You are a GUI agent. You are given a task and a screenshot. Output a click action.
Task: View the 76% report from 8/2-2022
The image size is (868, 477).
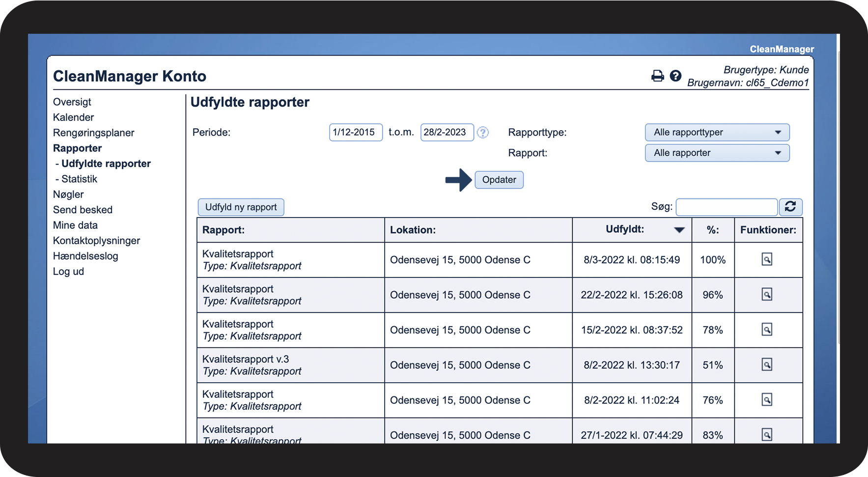pos(766,400)
